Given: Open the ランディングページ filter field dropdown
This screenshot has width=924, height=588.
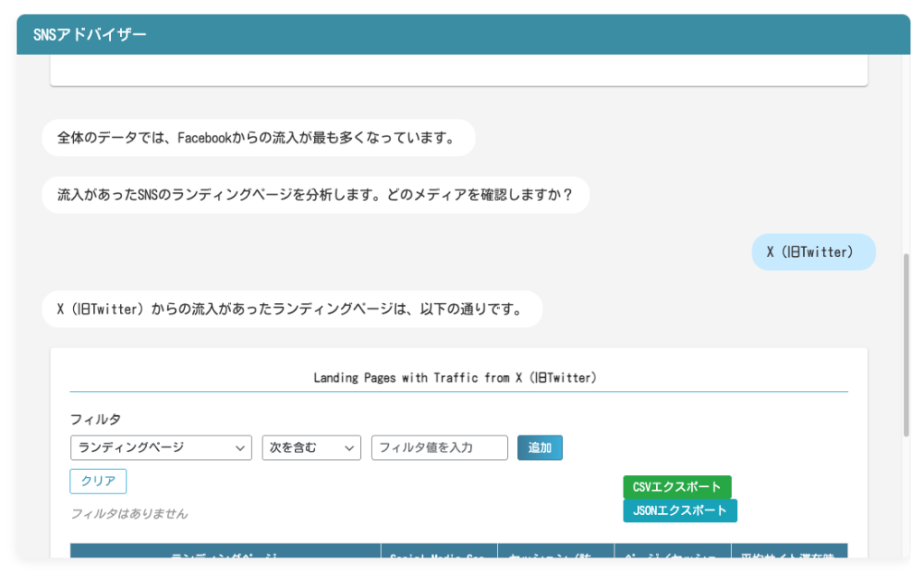Looking at the screenshot, I should [161, 447].
